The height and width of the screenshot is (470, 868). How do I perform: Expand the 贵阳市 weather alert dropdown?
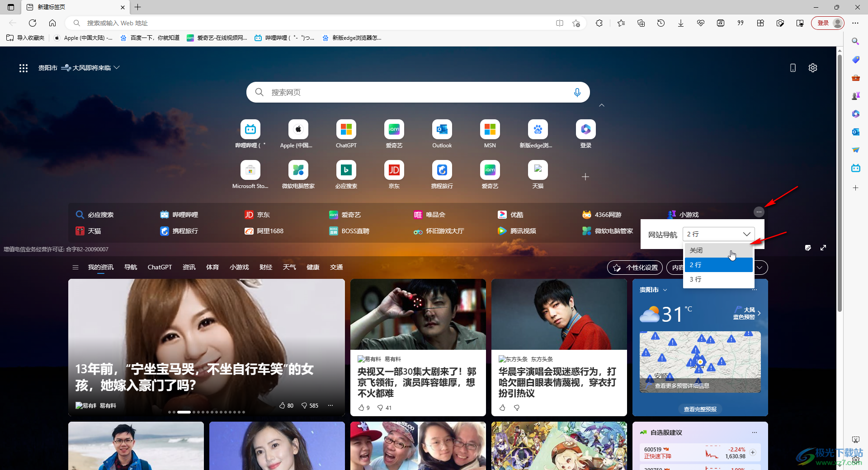tap(117, 68)
